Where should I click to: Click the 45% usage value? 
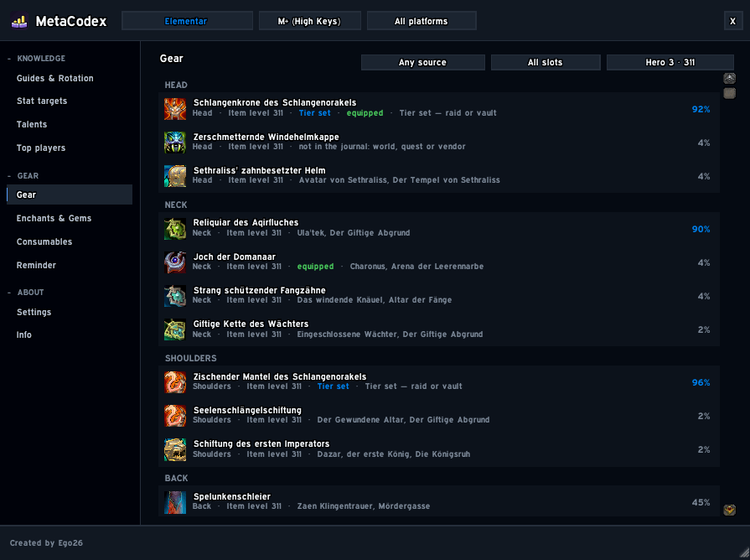tap(701, 502)
